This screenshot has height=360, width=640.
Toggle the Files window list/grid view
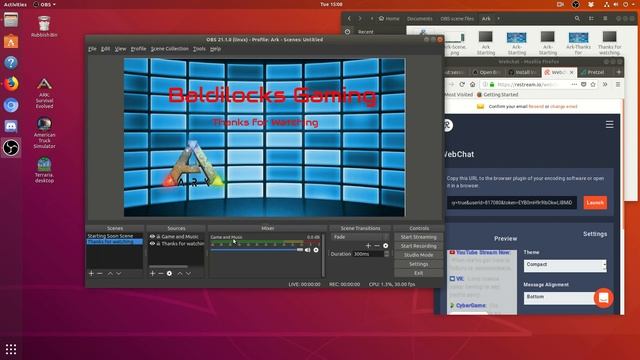point(591,18)
